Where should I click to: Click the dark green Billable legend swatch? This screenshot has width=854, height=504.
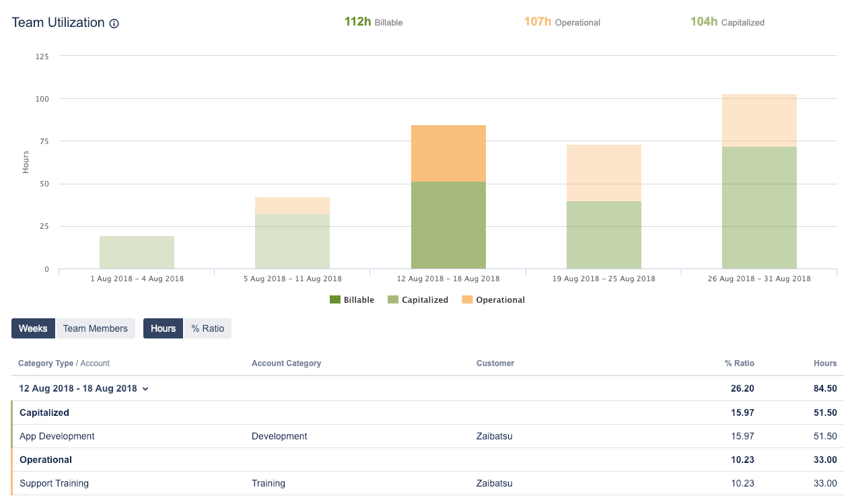(335, 300)
